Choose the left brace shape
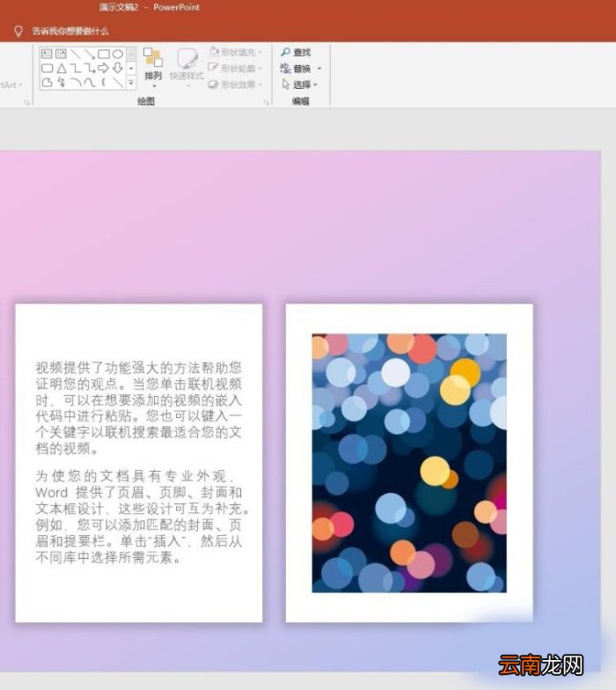616x690 pixels. pyautogui.click(x=104, y=83)
